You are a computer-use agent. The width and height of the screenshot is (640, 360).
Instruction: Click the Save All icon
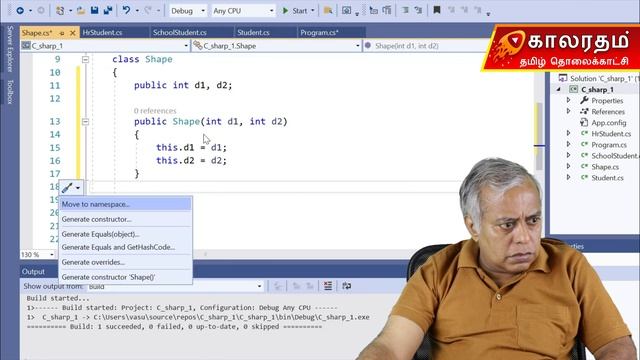[108, 10]
